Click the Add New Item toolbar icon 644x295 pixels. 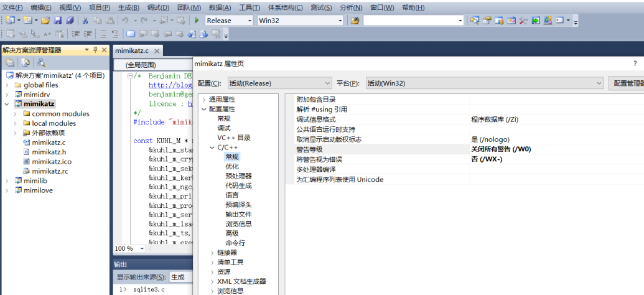(x=28, y=20)
